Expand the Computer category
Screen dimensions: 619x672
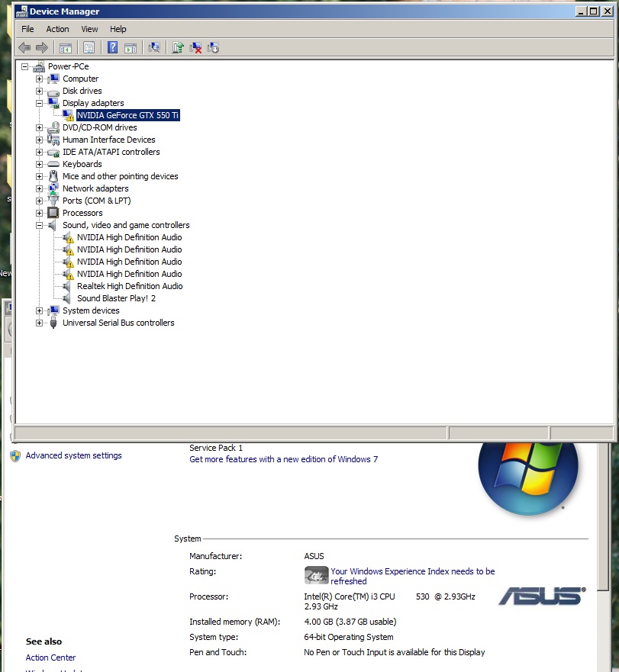40,79
